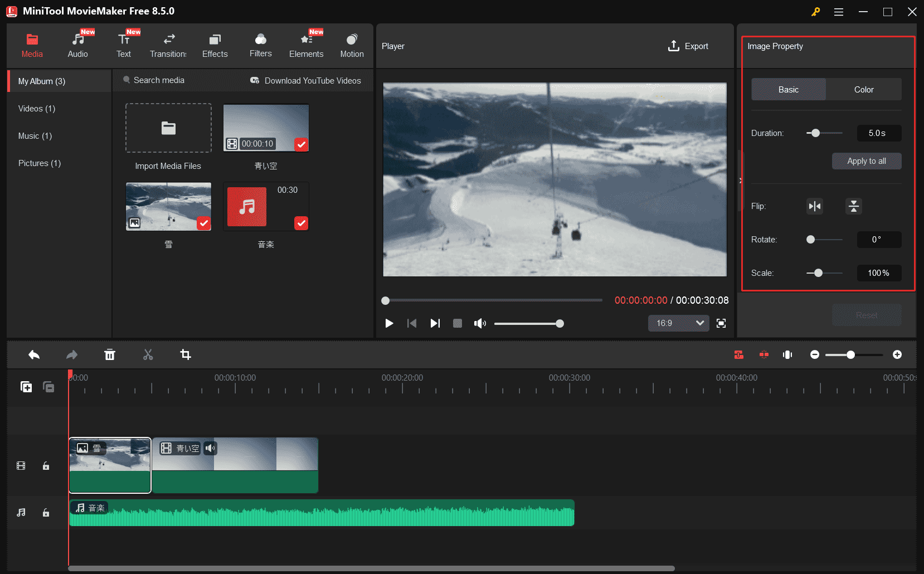924x574 pixels.
Task: Lock the audio track
Action: coord(46,513)
